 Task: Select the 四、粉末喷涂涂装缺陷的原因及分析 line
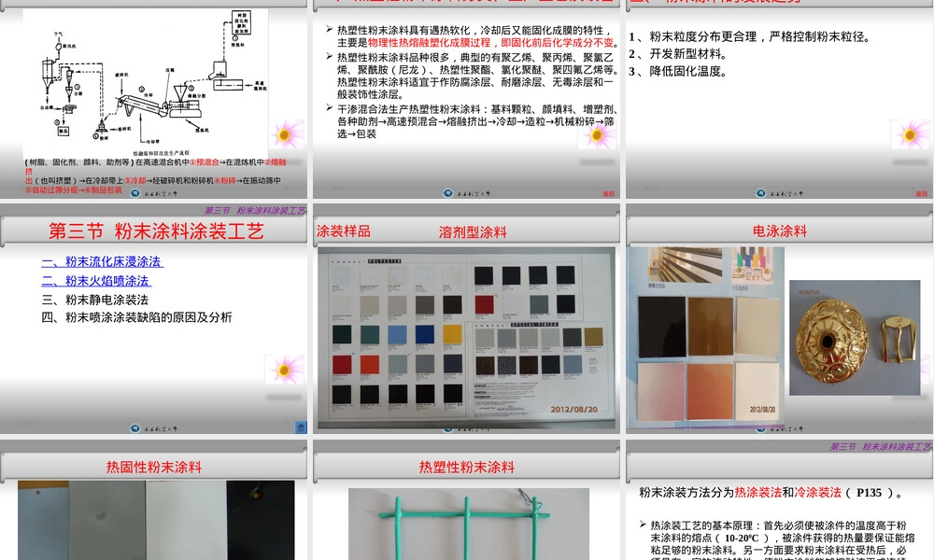click(x=136, y=317)
